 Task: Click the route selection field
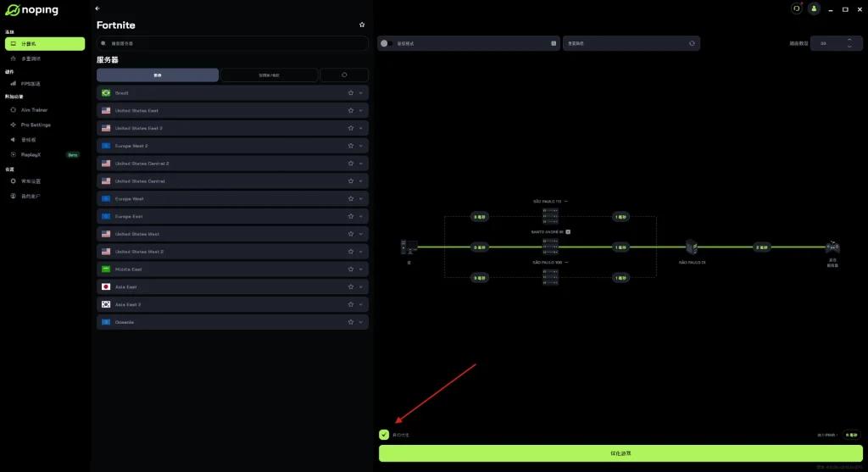(x=631, y=43)
